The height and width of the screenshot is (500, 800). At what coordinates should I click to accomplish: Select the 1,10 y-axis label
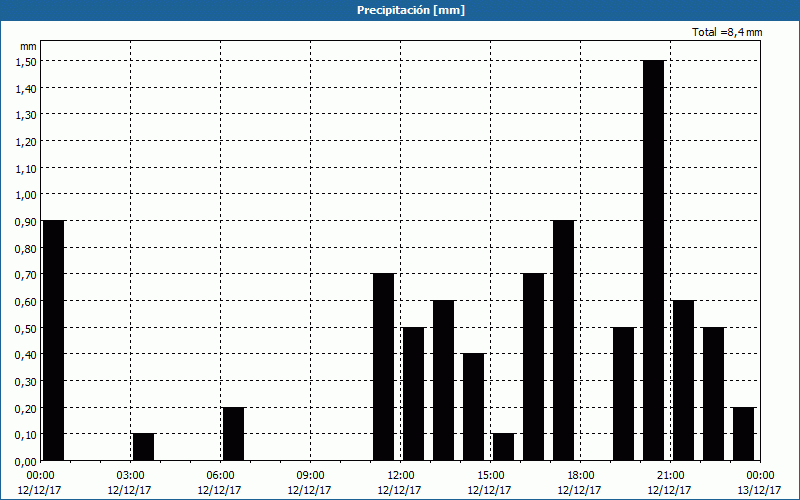(x=26, y=168)
